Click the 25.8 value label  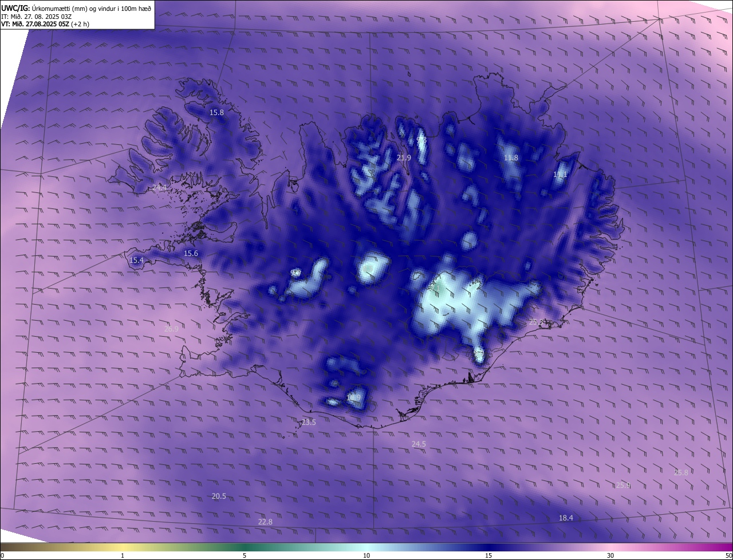681,472
